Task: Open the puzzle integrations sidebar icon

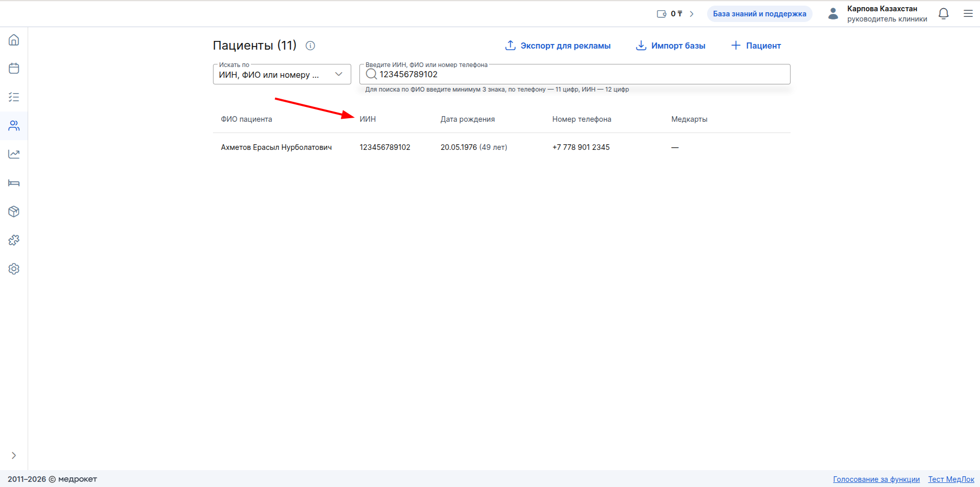Action: point(14,240)
